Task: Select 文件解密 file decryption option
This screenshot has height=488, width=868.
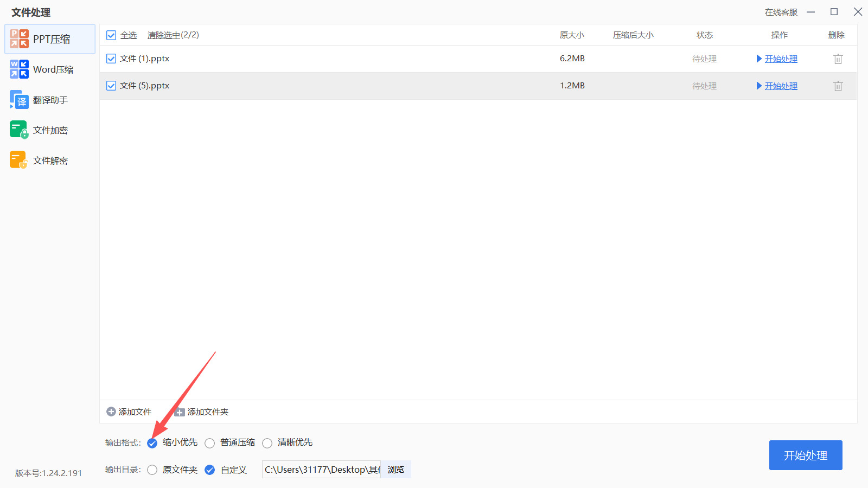Action: [50, 160]
